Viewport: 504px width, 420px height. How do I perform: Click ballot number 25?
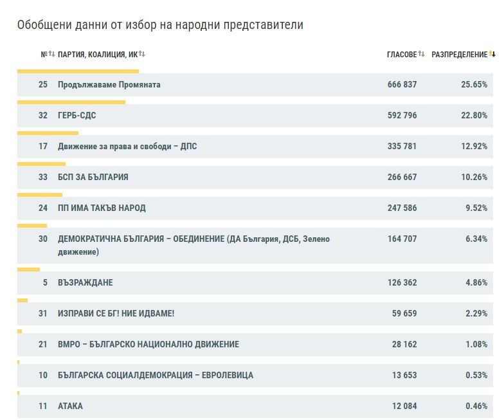[x=43, y=85]
